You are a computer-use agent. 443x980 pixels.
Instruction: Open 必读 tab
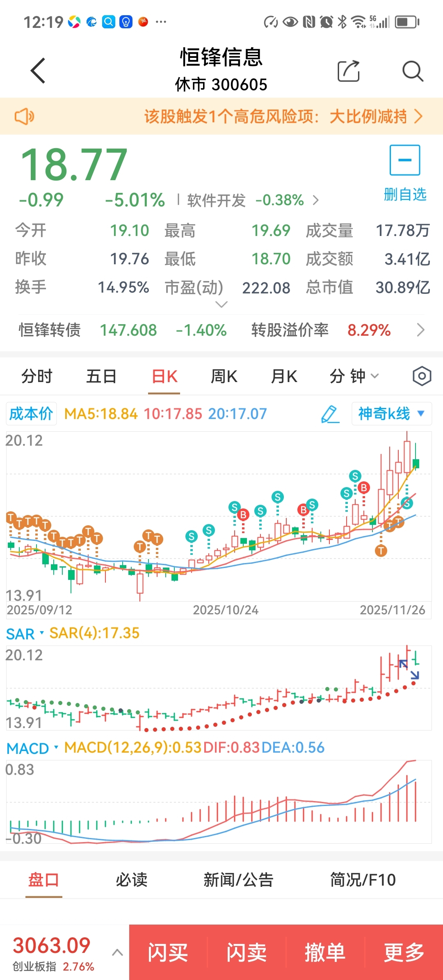[132, 880]
